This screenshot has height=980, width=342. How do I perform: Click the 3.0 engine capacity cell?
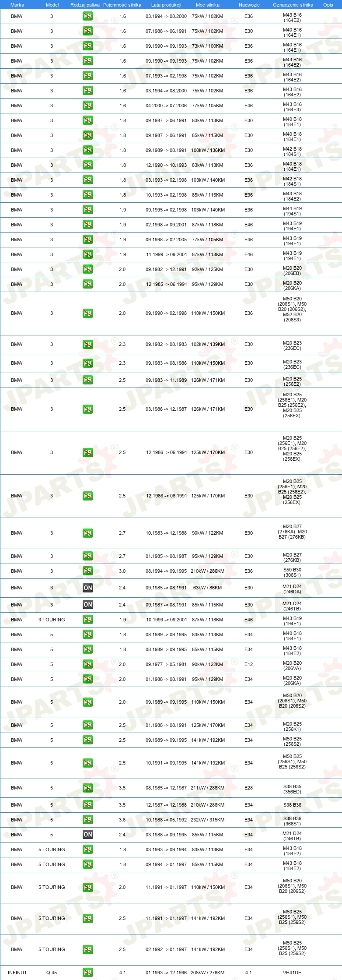122,571
